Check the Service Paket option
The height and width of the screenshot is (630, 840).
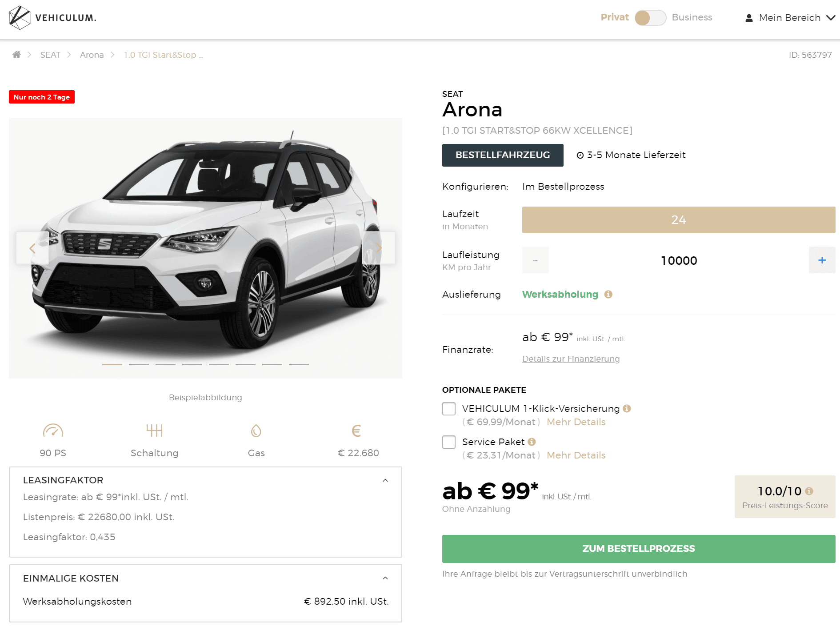click(x=449, y=442)
